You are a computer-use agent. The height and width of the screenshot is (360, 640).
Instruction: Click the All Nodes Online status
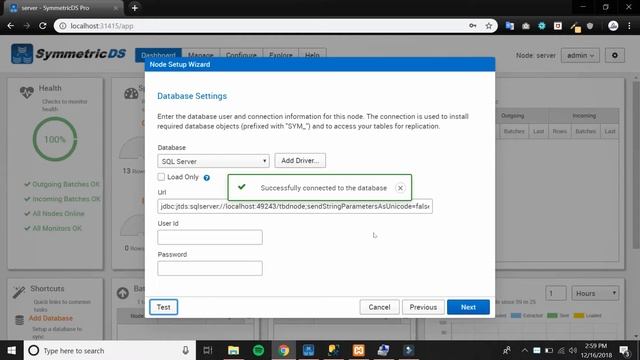[54, 213]
